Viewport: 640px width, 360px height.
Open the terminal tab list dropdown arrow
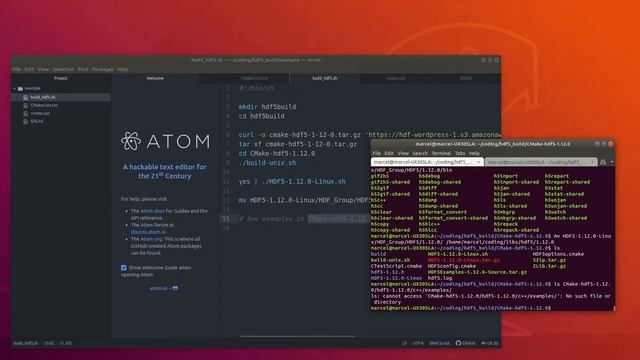611,162
